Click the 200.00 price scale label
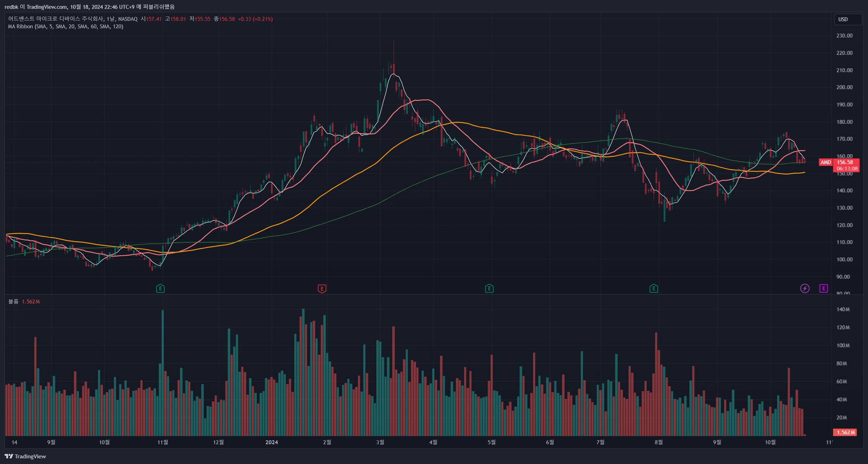 click(844, 87)
